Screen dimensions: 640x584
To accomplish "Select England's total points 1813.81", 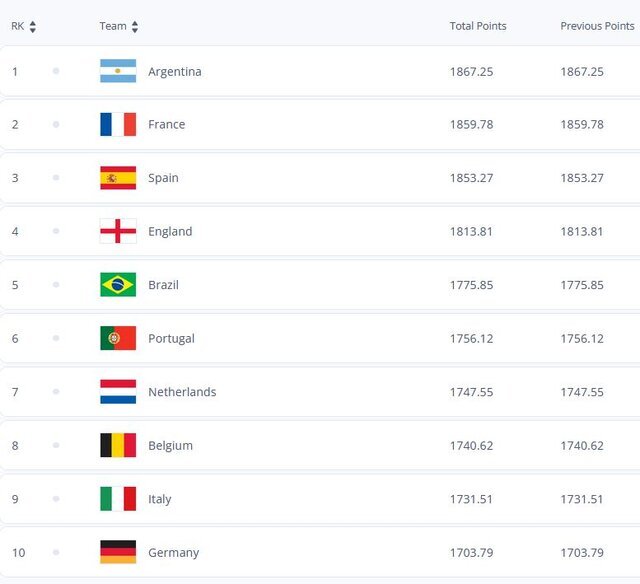I will 471,231.
